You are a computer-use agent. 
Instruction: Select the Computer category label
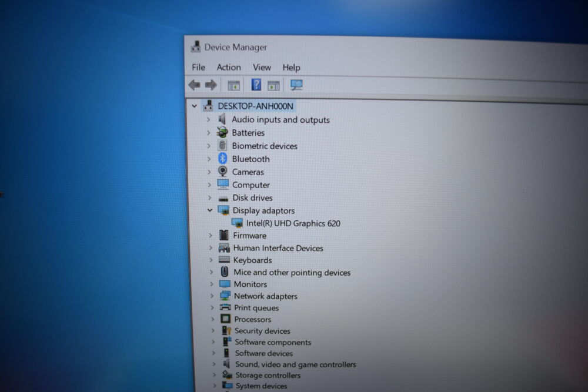[251, 185]
